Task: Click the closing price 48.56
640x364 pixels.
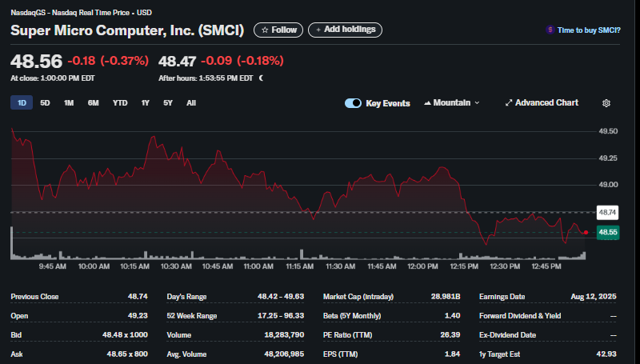Action: pos(36,62)
